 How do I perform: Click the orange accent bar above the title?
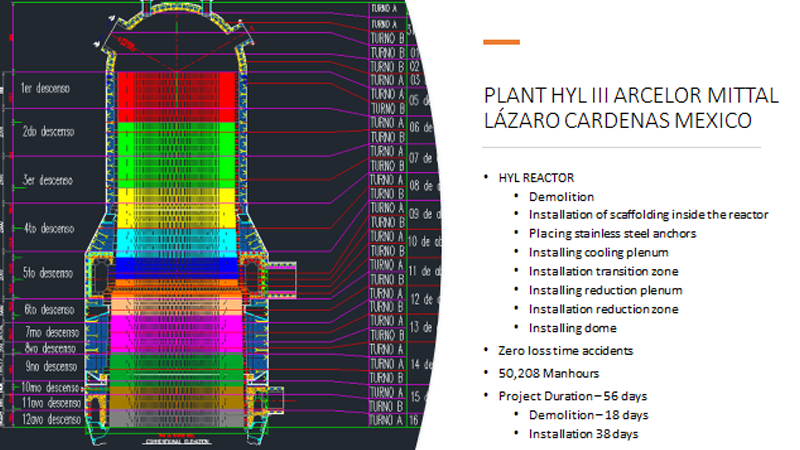(x=501, y=42)
